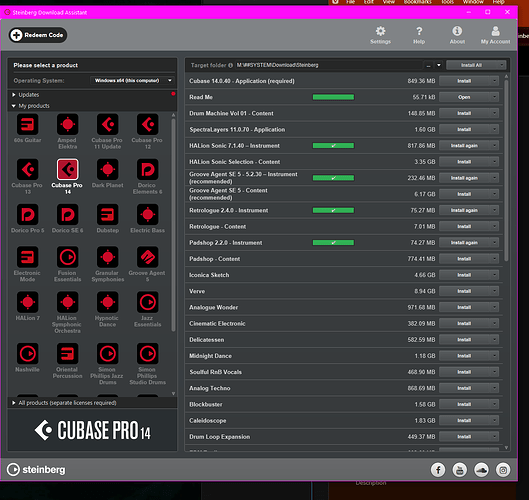Select Cubase Pro 14 product icon
Image resolution: width=529 pixels, height=500 pixels.
coord(67,169)
